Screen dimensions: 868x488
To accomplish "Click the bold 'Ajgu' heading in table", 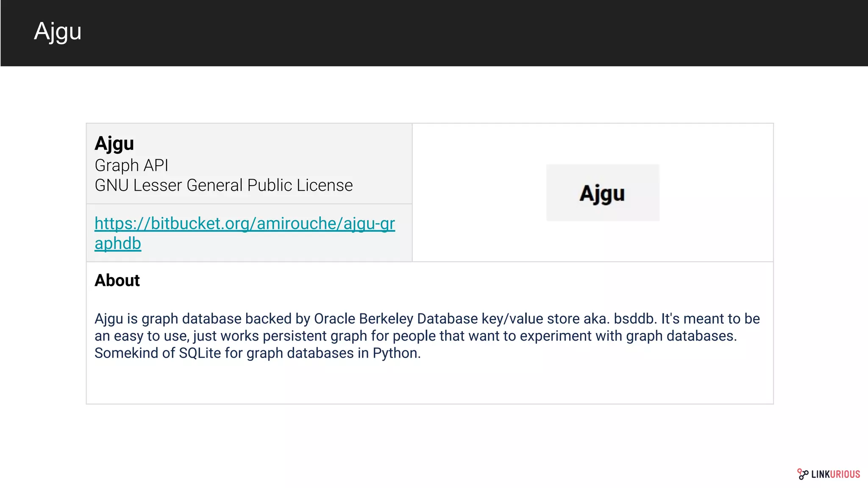I will pos(114,143).
